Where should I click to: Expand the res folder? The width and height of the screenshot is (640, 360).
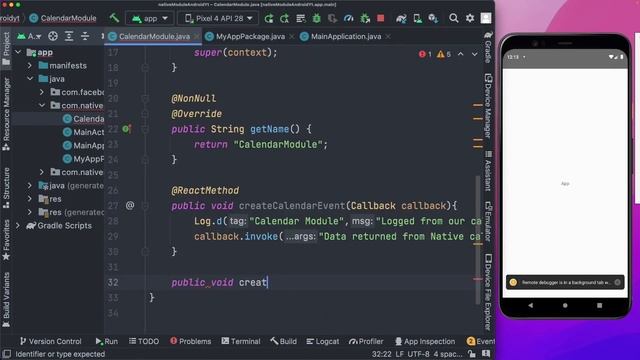pos(29,199)
